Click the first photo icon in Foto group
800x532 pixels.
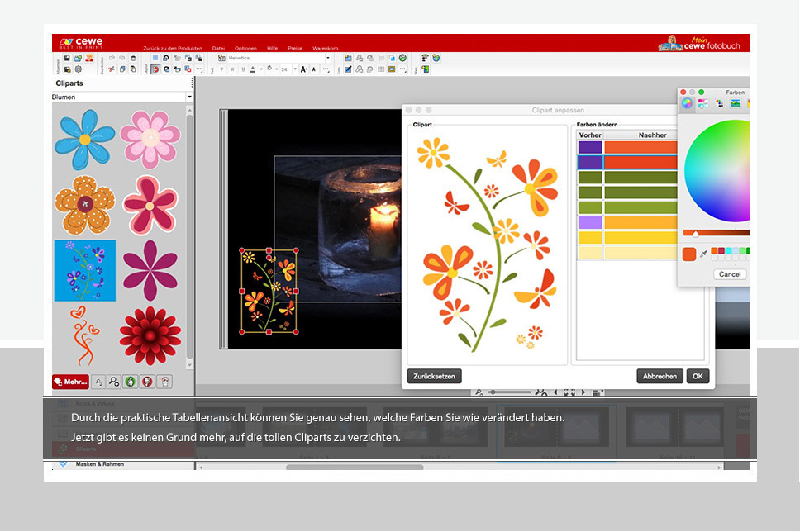coord(349,58)
